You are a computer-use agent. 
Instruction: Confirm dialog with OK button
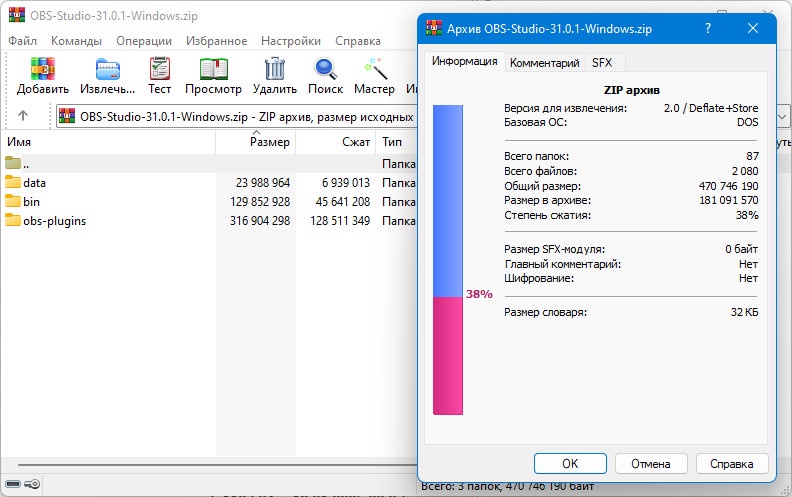pyautogui.click(x=570, y=464)
